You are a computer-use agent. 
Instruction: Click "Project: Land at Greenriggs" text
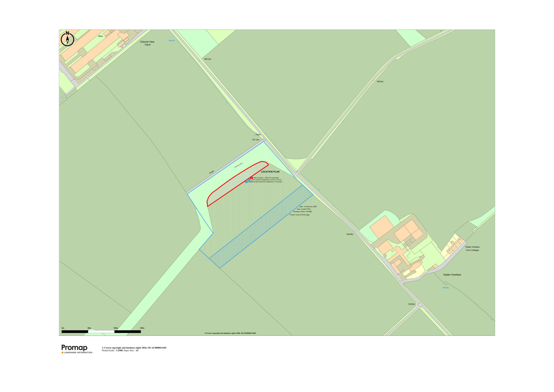click(x=300, y=215)
